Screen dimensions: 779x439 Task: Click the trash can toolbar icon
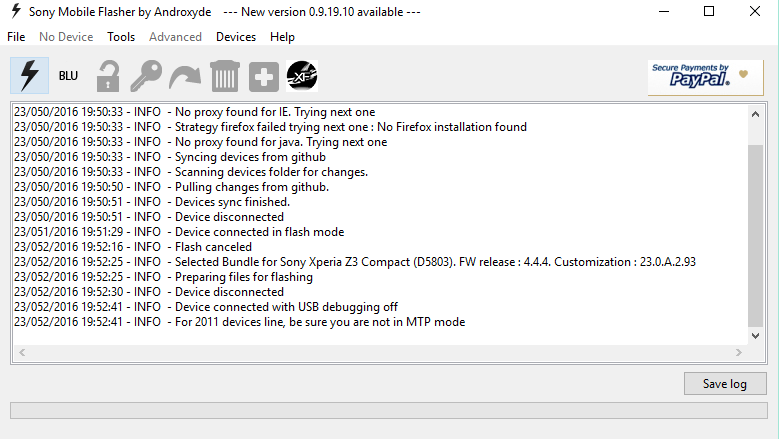225,76
